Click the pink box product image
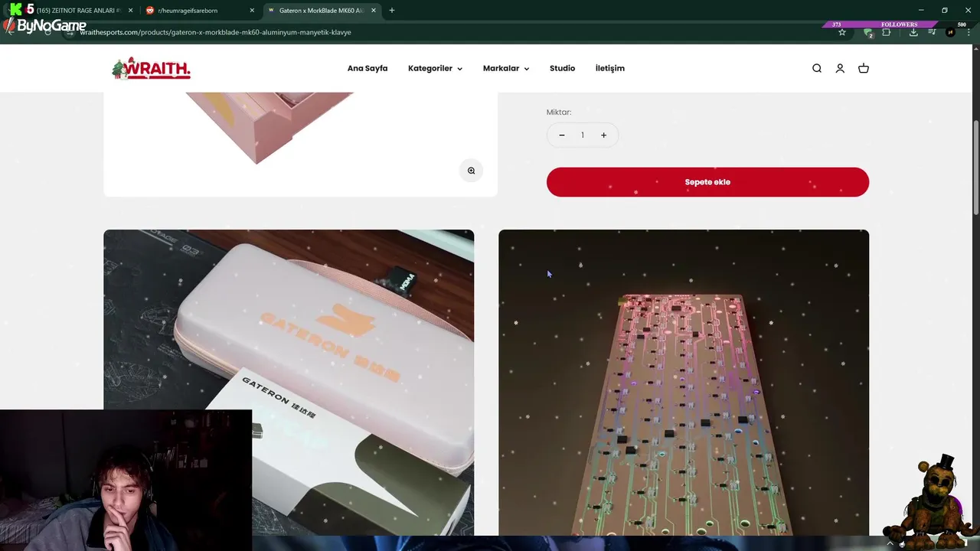The height and width of the screenshot is (551, 980). [300, 144]
